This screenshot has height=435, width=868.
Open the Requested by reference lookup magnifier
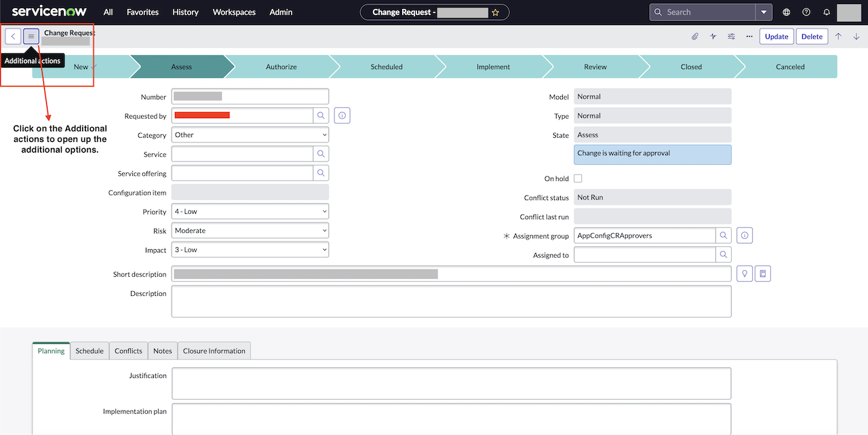[320, 115]
